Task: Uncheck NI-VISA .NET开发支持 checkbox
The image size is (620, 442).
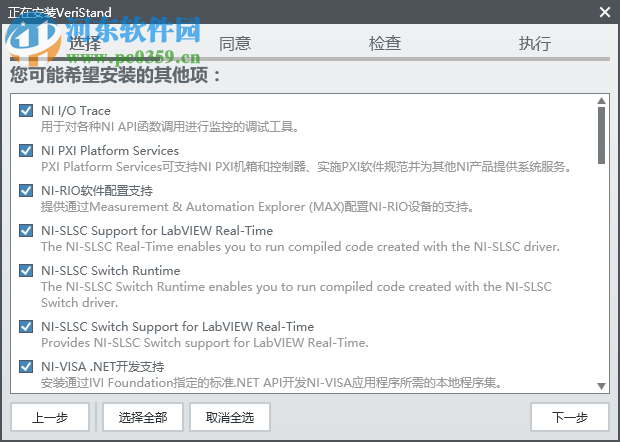Action: (26, 366)
